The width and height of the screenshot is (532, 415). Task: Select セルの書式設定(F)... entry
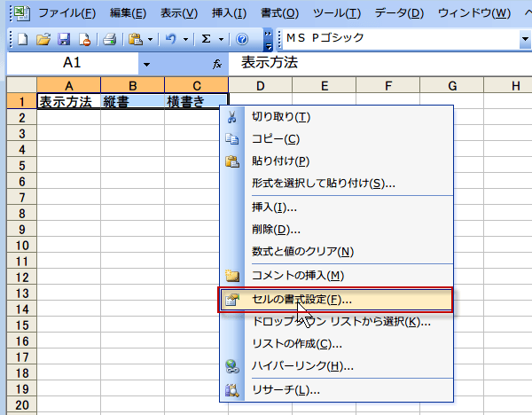coord(337,300)
